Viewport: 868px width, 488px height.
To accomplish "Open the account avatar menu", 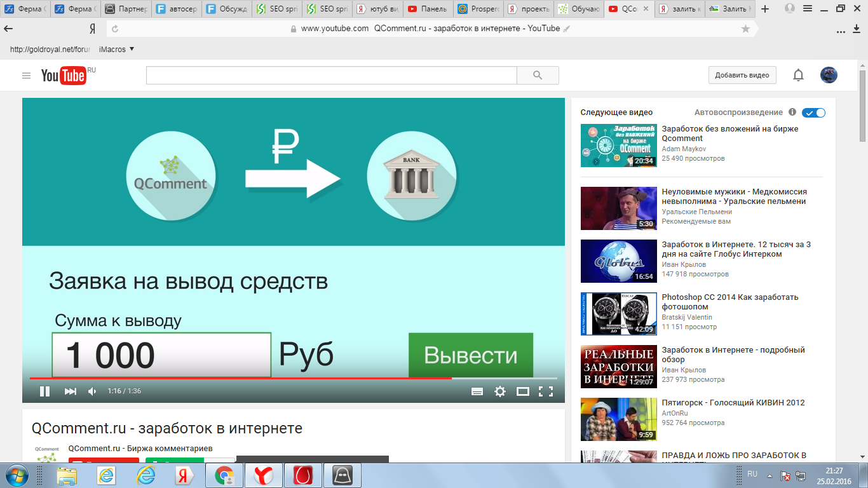I will 829,75.
